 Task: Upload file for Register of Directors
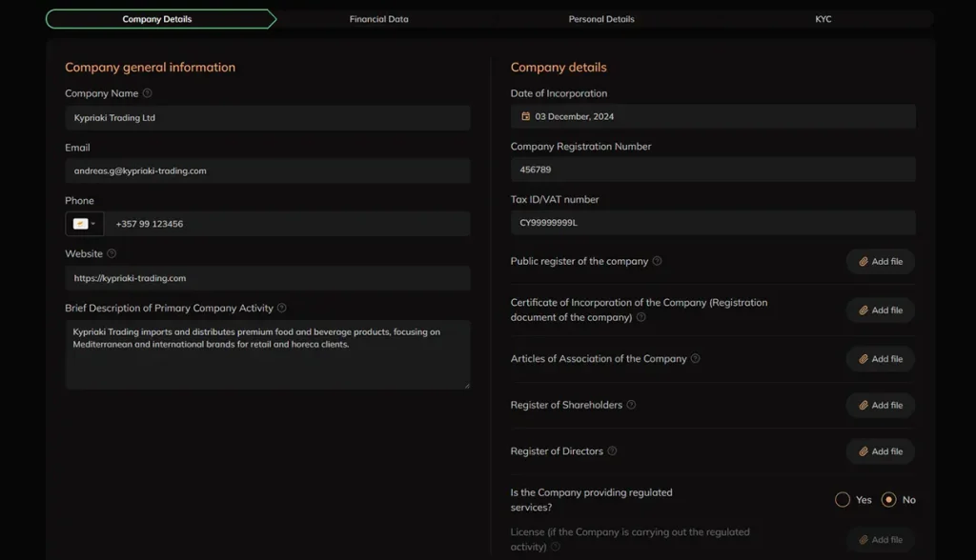click(x=880, y=451)
